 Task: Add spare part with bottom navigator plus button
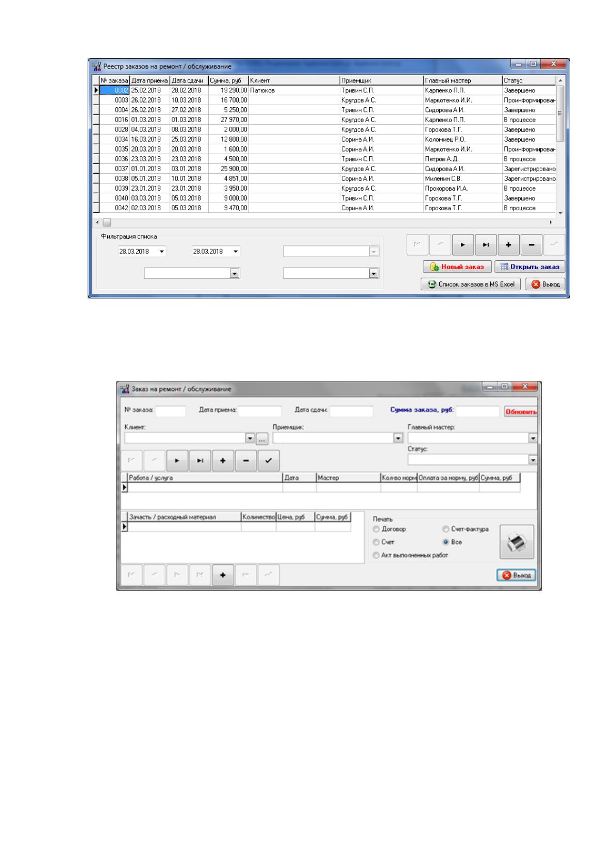pyautogui.click(x=223, y=575)
